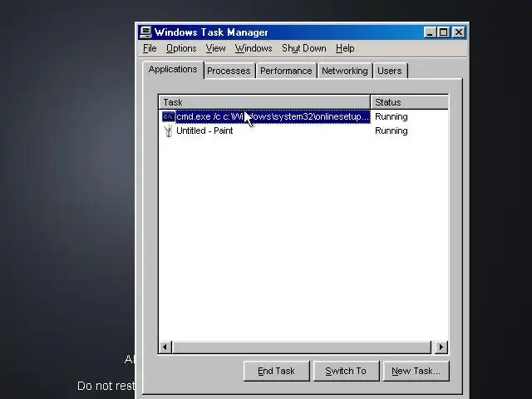The width and height of the screenshot is (532, 399).
Task: Click Running status of Paint task
Action: 392,131
